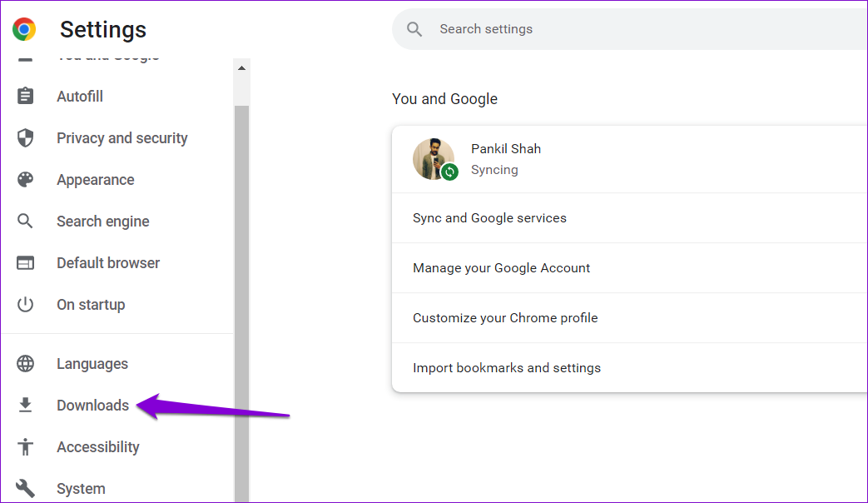Open Default browser settings
The image size is (868, 503).
click(108, 262)
